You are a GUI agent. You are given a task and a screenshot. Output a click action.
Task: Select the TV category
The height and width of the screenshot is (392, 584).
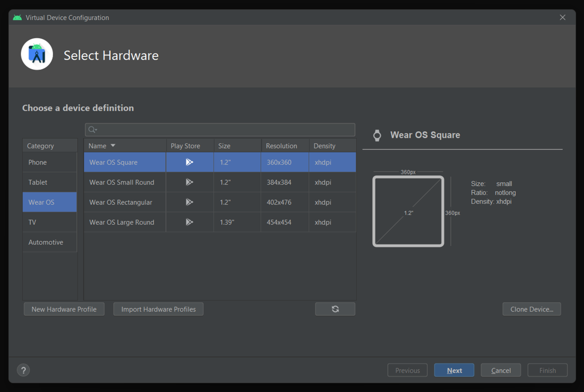coord(50,222)
